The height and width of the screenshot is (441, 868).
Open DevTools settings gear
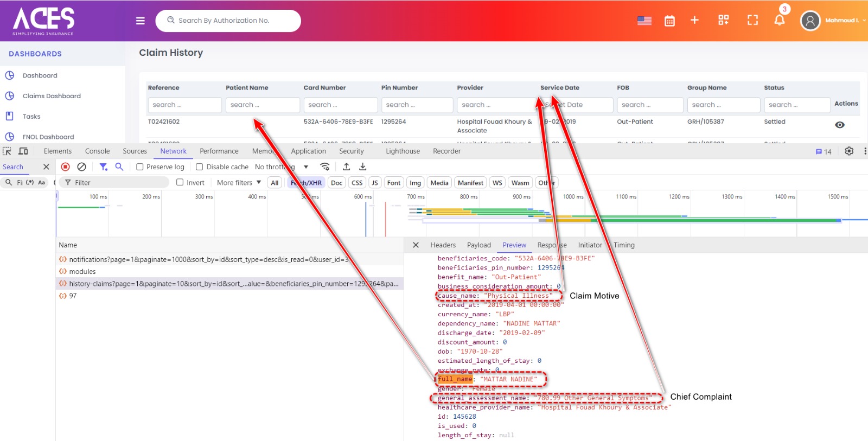[x=849, y=151]
